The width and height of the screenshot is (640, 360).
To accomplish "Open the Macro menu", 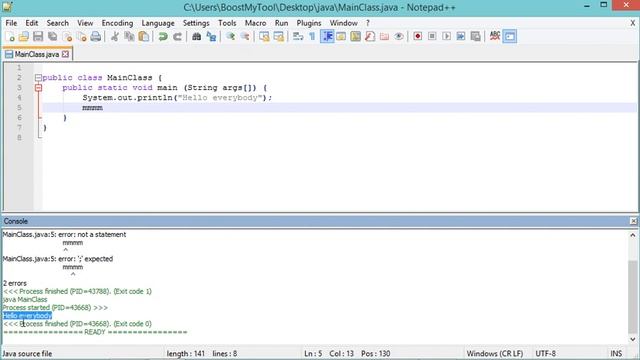I will point(255,23).
